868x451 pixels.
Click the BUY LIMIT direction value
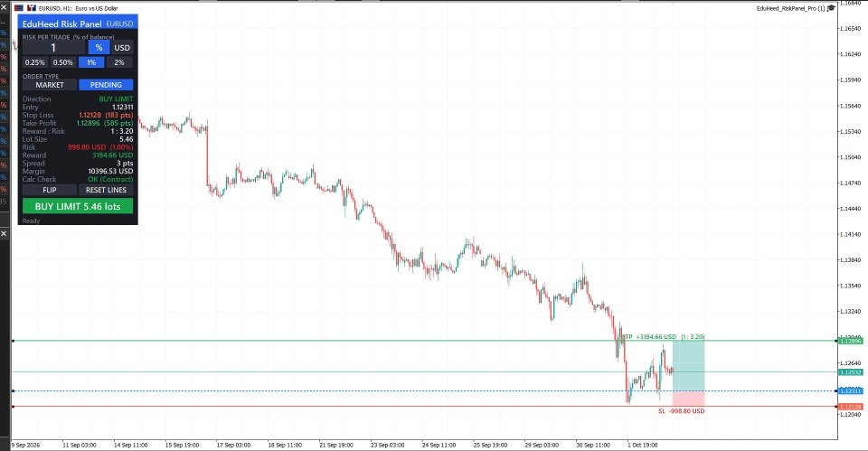[116, 99]
